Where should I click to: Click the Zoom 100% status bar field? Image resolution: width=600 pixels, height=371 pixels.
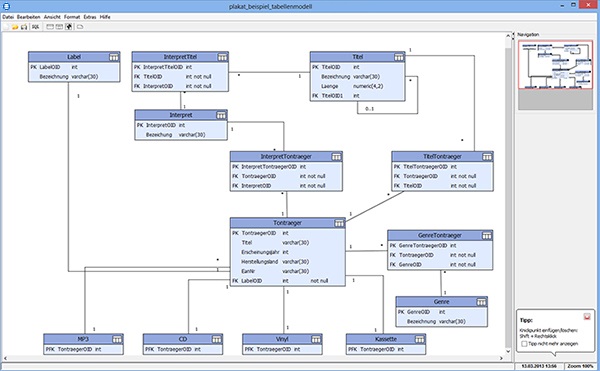580,366
